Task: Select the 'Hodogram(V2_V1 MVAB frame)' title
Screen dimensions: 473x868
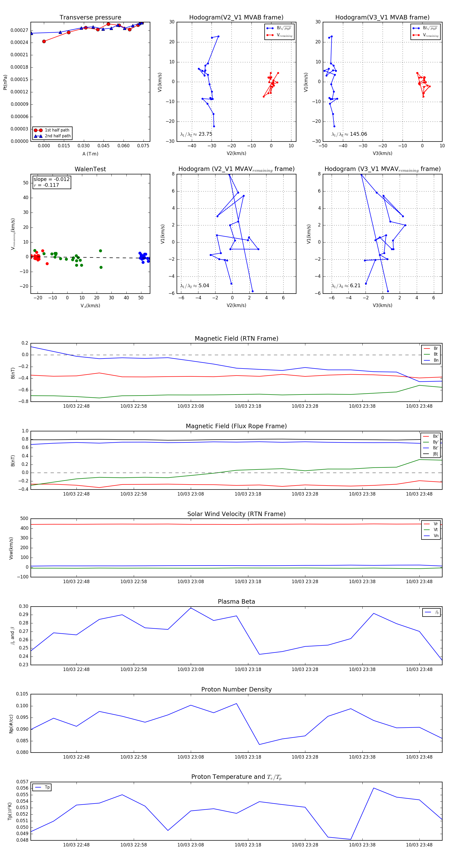Action: [x=236, y=18]
